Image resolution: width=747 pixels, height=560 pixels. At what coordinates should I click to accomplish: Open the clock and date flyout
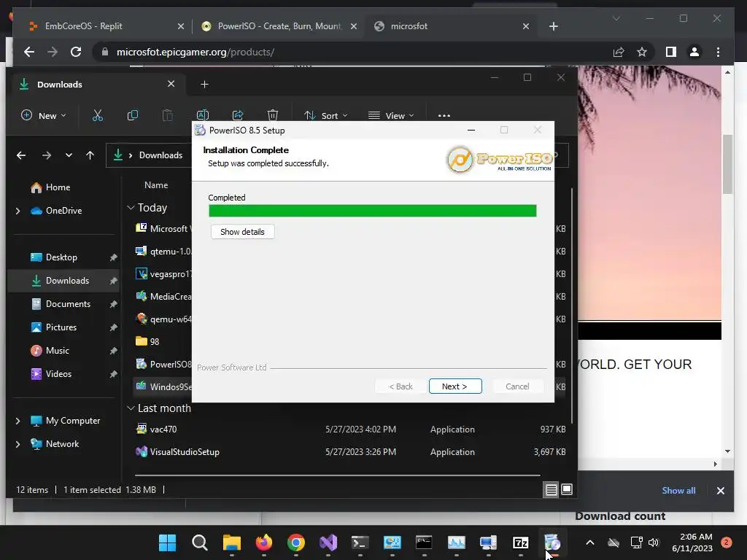pos(692,542)
